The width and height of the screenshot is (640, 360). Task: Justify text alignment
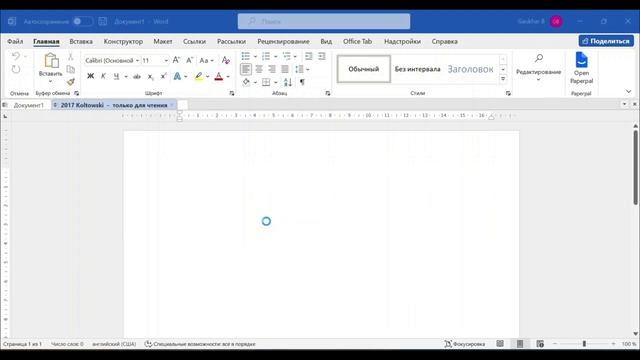(285, 69)
